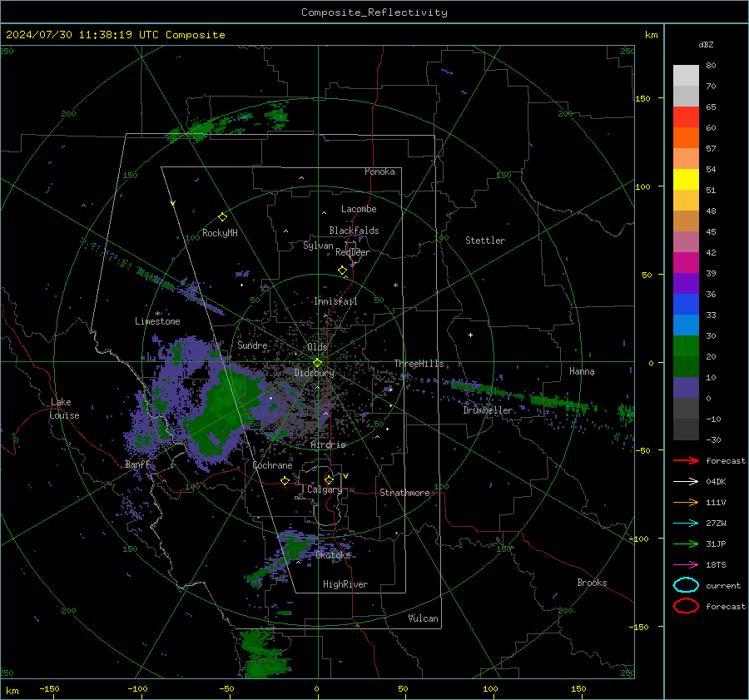Click the ThreeHills label
The height and width of the screenshot is (700, 749).
point(419,364)
